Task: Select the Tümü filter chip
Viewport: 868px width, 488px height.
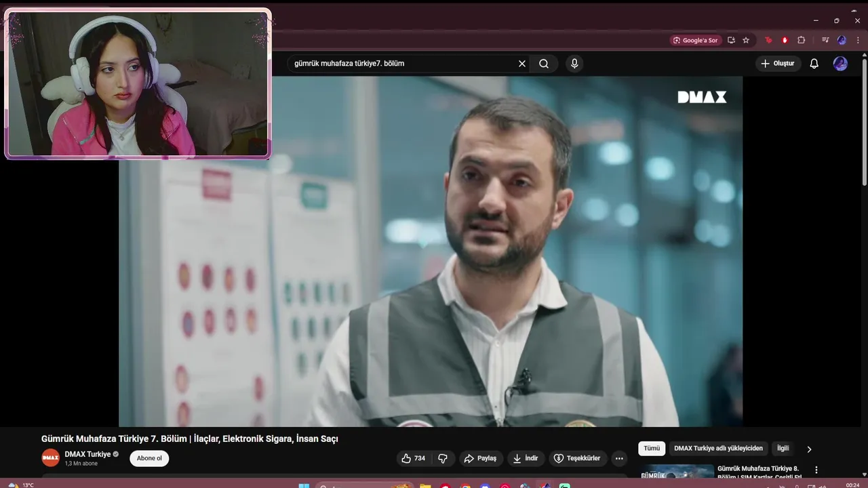Action: coord(652,448)
